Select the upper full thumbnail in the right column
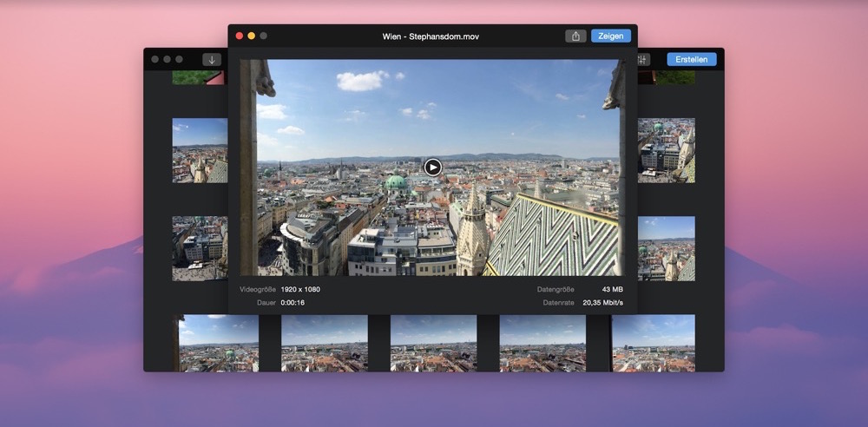The width and height of the screenshot is (868, 427). [666, 150]
